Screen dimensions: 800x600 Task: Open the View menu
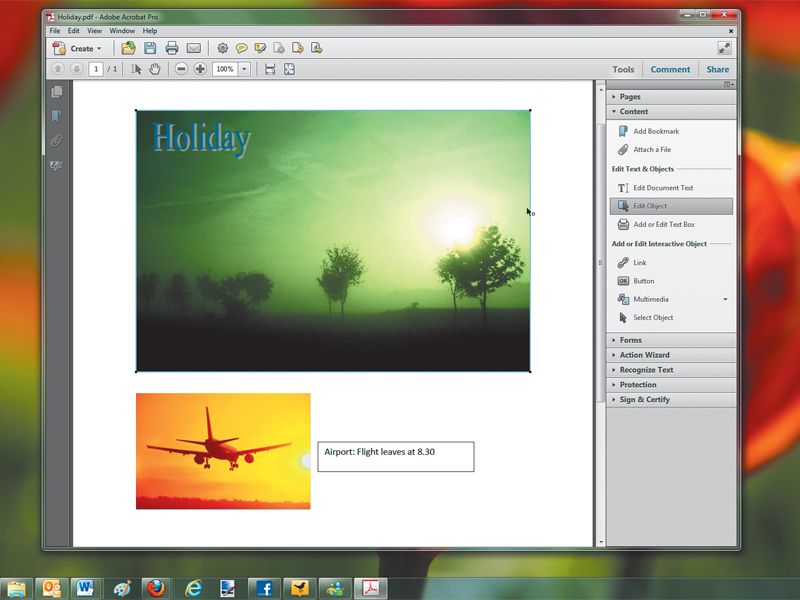tap(94, 31)
